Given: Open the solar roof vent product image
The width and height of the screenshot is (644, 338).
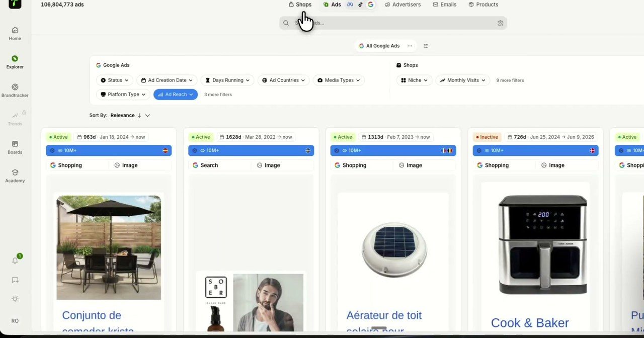Looking at the screenshot, I should (x=393, y=250).
